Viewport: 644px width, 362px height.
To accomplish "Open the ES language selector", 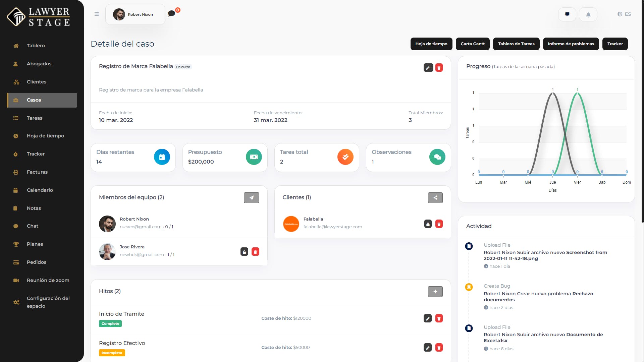I will pyautogui.click(x=624, y=14).
